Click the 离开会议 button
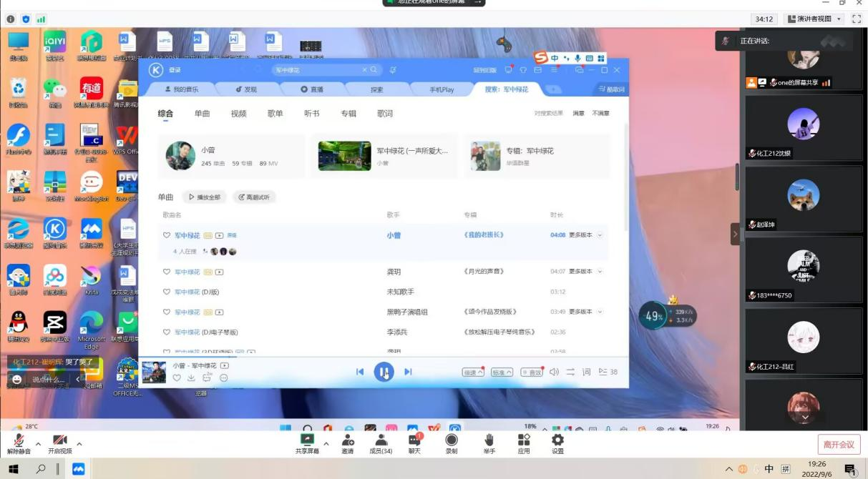The height and width of the screenshot is (479, 868). pyautogui.click(x=839, y=445)
